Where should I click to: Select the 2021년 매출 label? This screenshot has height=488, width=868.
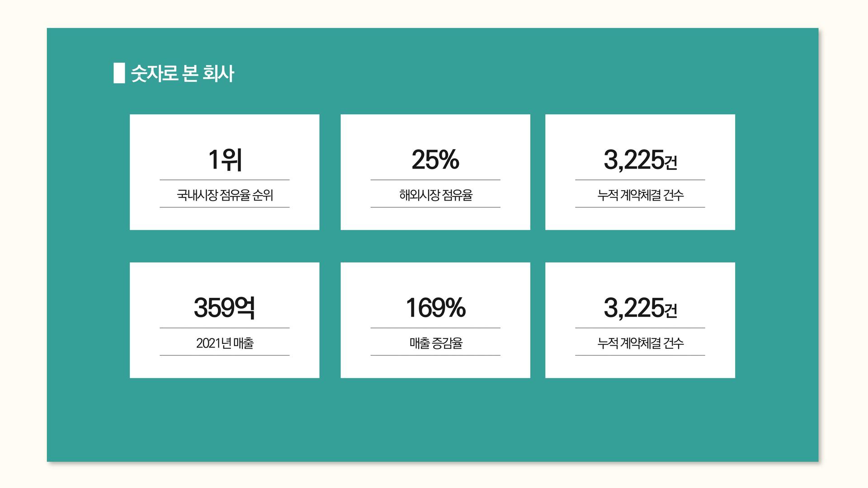point(225,343)
